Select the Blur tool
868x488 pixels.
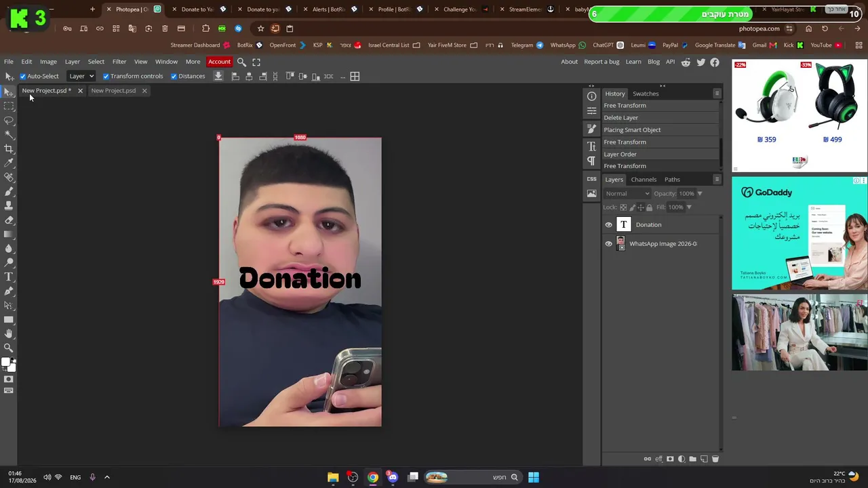click(x=9, y=248)
